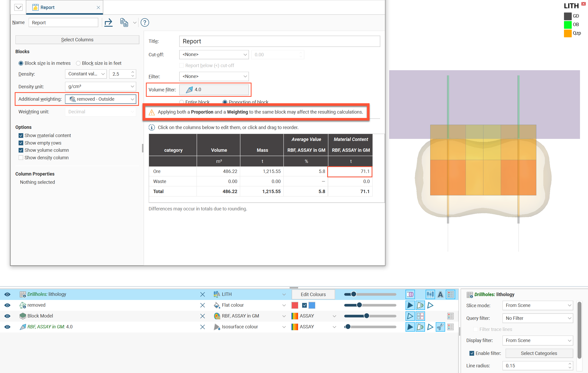588x373 pixels.
Task: Toggle block model edges grid icon
Action: click(420, 316)
